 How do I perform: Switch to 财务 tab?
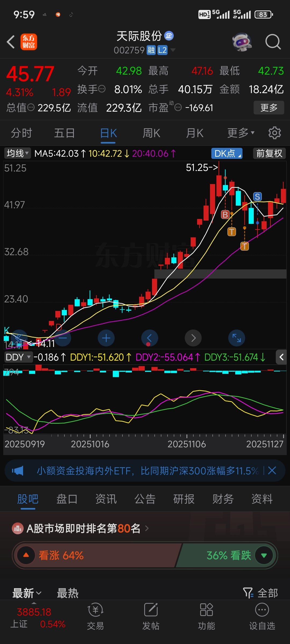(223, 499)
